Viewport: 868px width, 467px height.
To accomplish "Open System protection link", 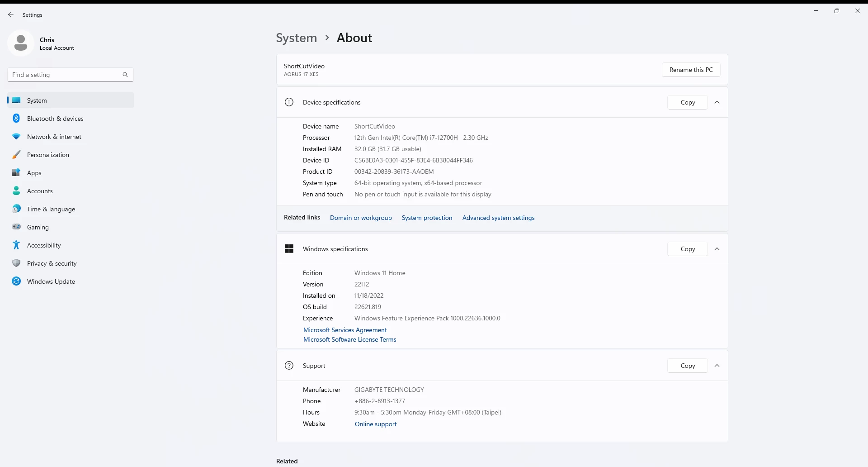I will click(427, 218).
